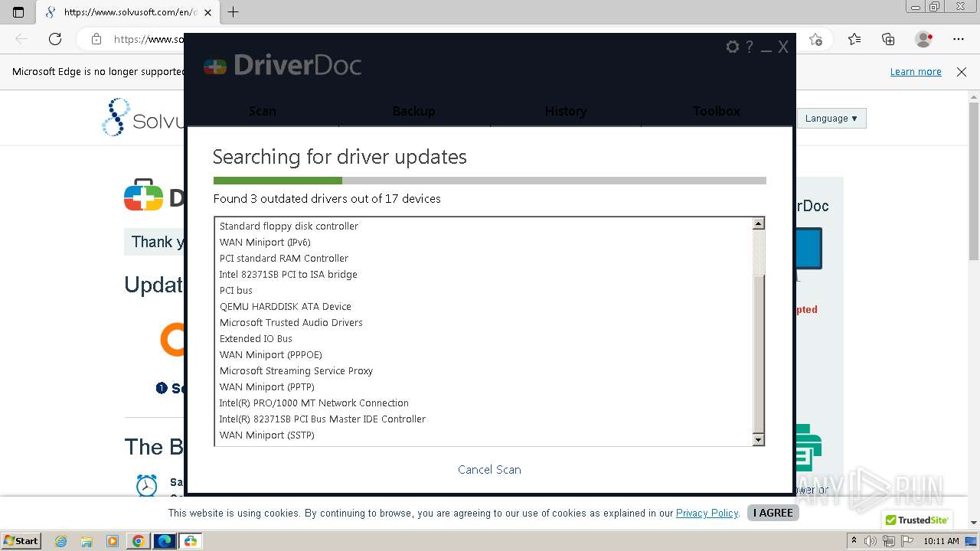
Task: Reload the page in Edge
Action: click(55, 39)
